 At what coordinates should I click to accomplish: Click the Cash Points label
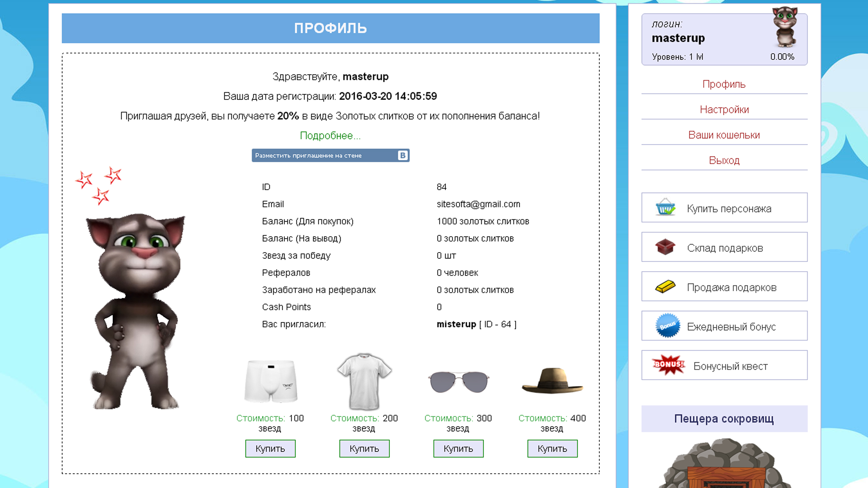pos(286,307)
